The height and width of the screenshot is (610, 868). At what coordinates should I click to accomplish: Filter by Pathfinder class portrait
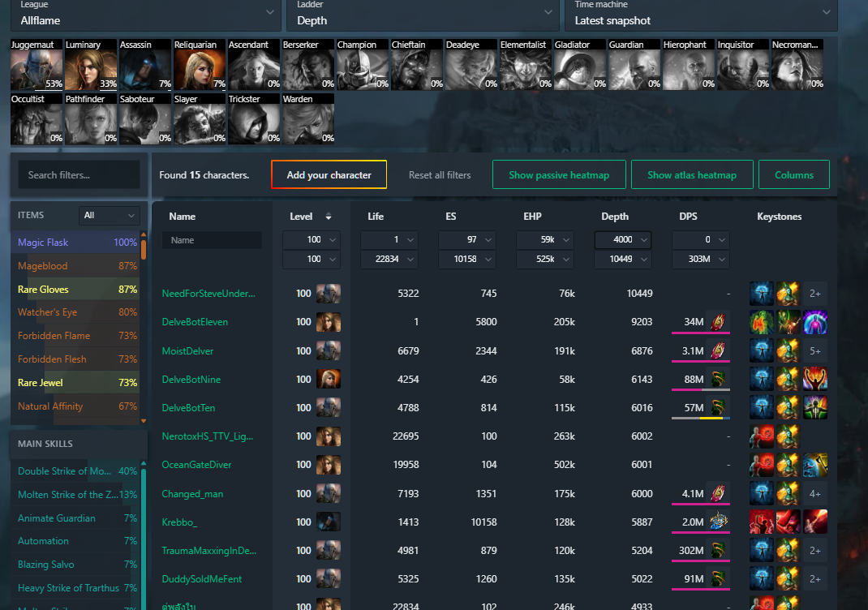[91, 118]
